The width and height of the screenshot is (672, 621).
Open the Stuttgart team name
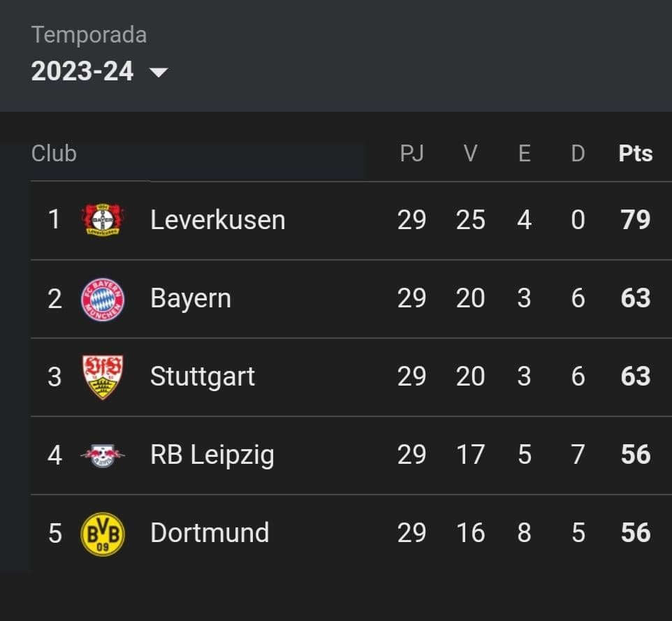[x=203, y=377]
